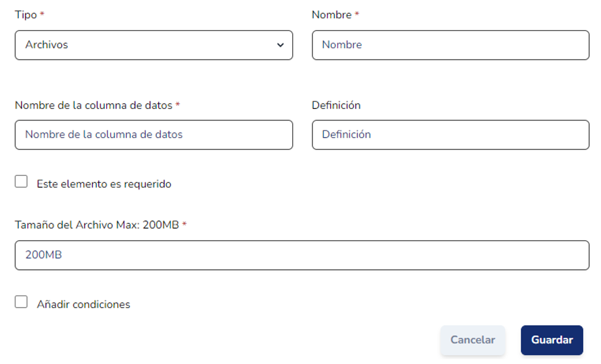Viewport: 601px width, 364px height.
Task: Click the Definición field label
Action: [x=336, y=105]
